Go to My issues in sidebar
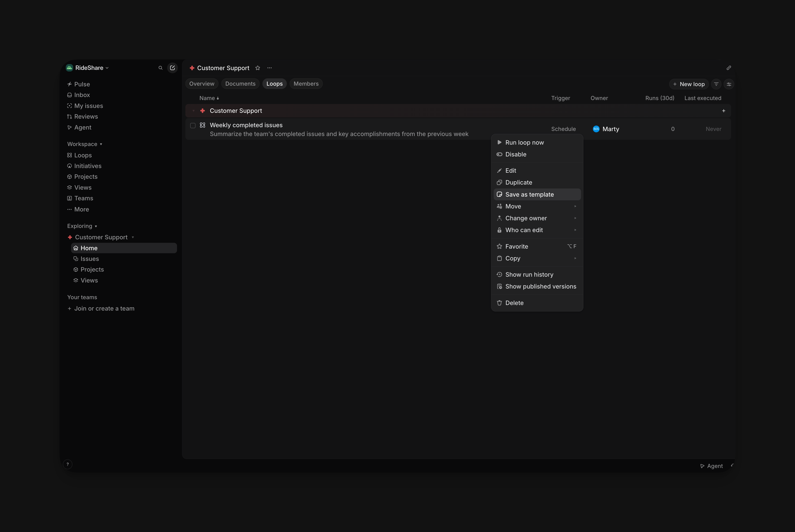The height and width of the screenshot is (532, 795). (85, 106)
